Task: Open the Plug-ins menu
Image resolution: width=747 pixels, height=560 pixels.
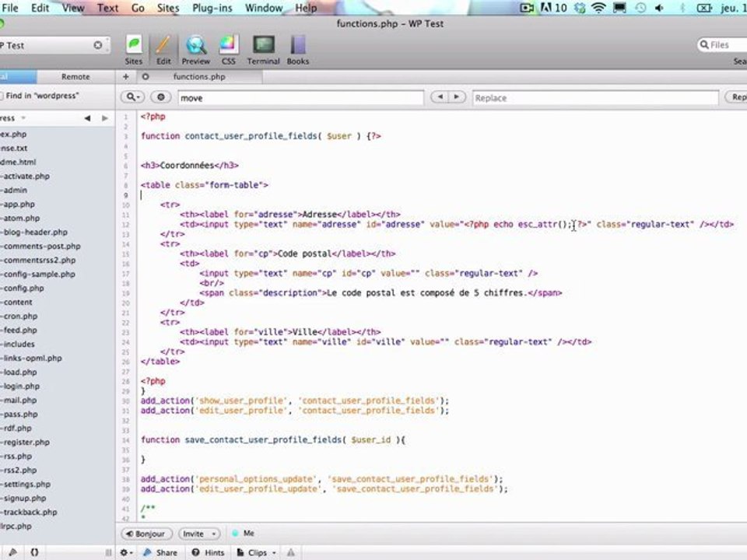Action: coord(212,8)
